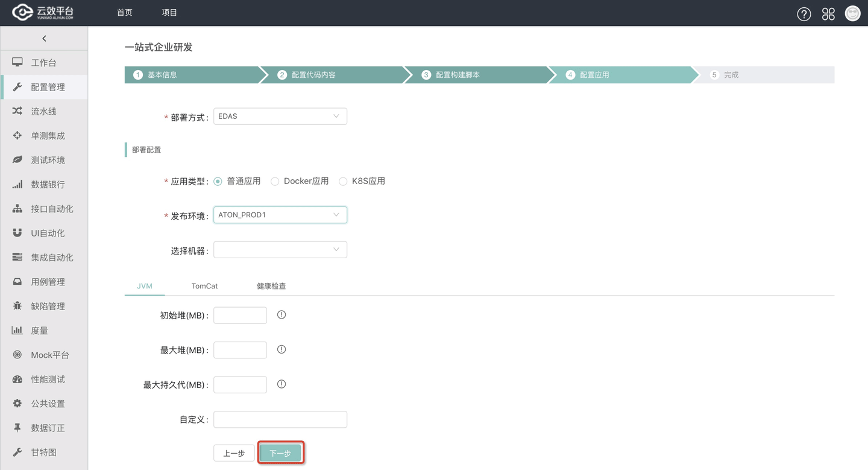This screenshot has height=470, width=868.
Task: Switch to the JVM tab
Action: tap(145, 286)
